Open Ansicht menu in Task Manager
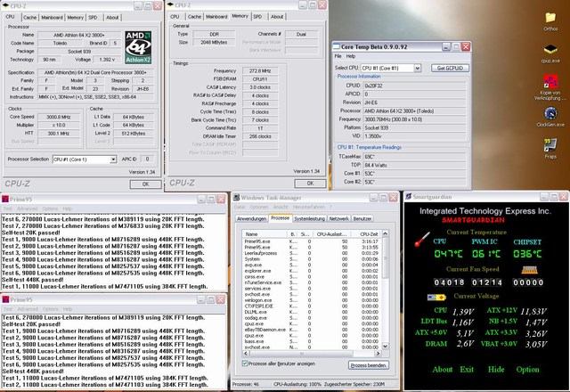570x392 pixels. coord(281,207)
